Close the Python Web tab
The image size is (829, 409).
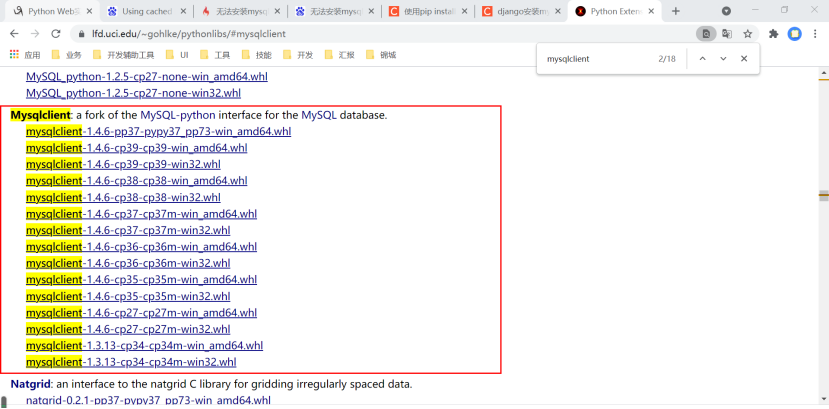pyautogui.click(x=87, y=11)
